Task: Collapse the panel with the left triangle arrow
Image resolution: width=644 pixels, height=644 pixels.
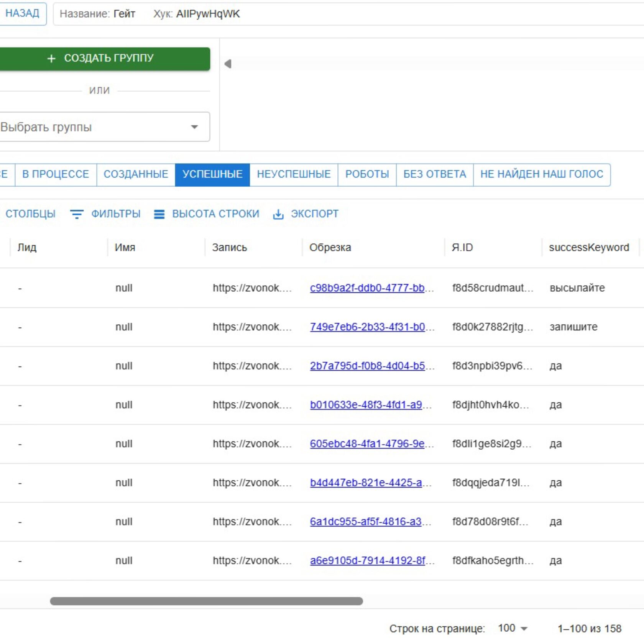Action: pos(228,64)
